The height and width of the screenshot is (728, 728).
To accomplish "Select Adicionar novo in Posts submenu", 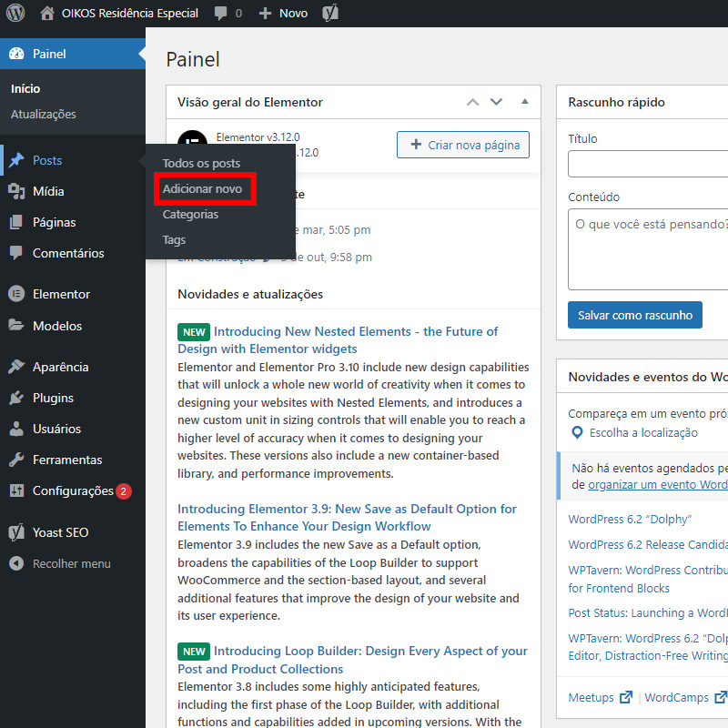I will point(203,189).
